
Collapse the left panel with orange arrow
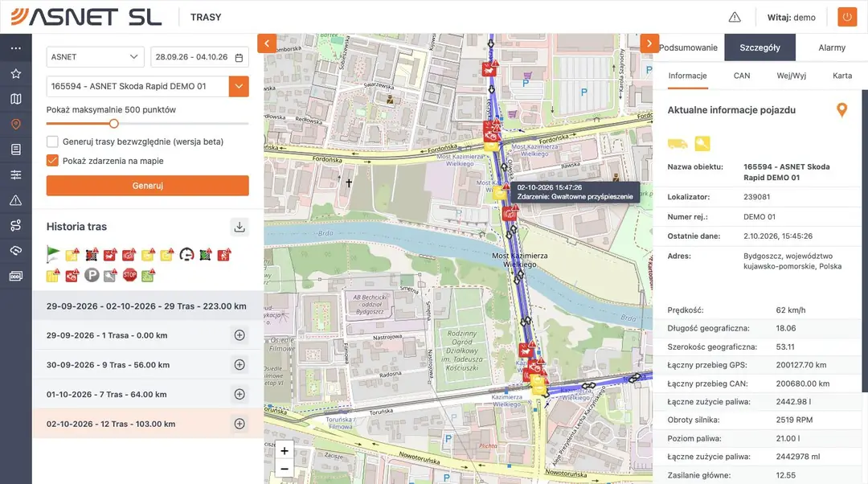(x=267, y=43)
